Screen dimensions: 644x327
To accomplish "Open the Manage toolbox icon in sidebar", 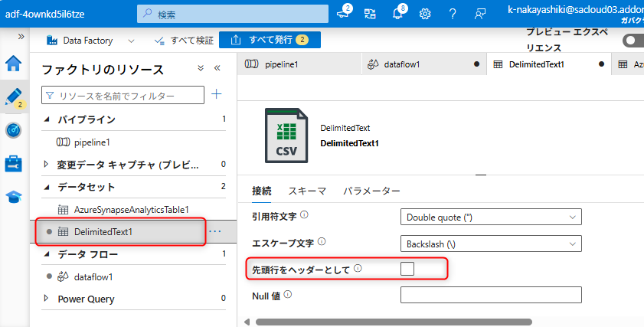I will (14, 163).
